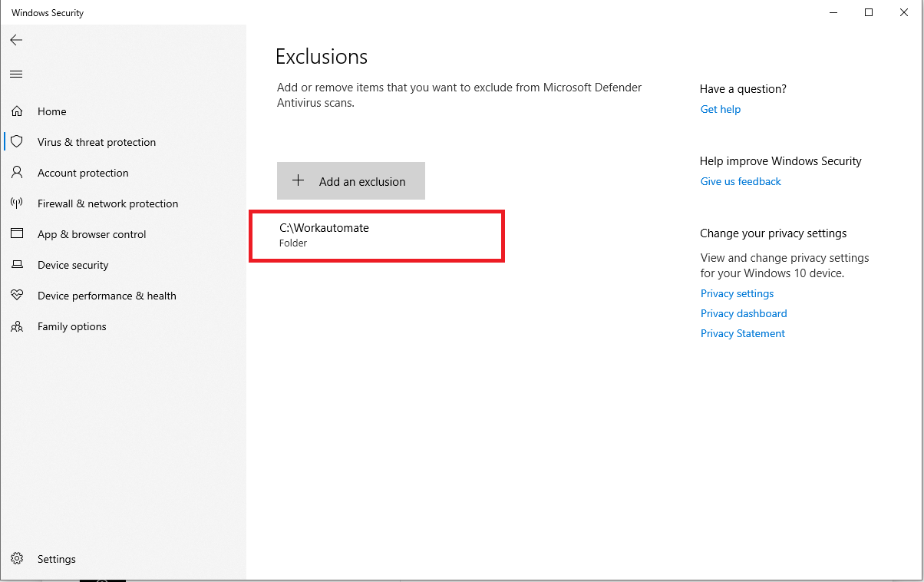Click the App & browser control window icon
The height and width of the screenshot is (582, 924).
[17, 234]
